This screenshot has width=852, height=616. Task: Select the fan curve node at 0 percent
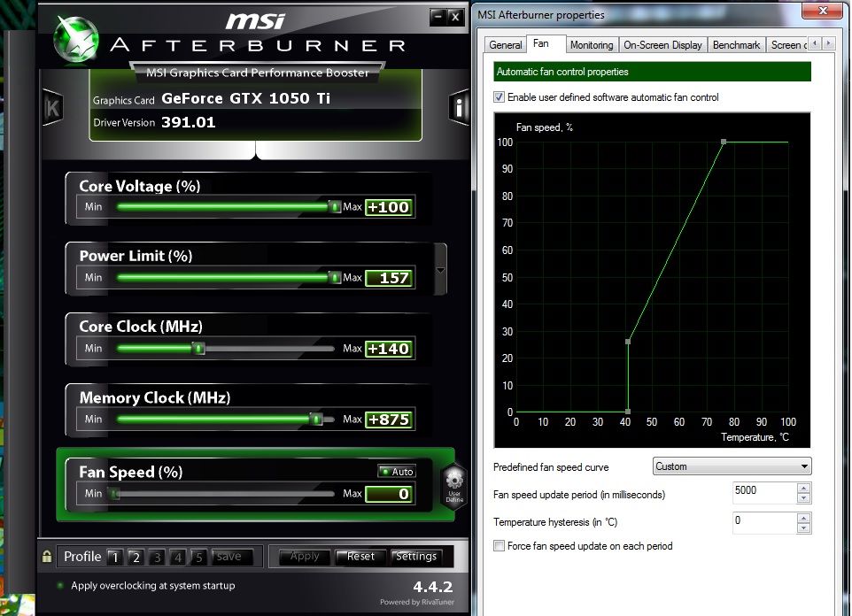coord(628,412)
